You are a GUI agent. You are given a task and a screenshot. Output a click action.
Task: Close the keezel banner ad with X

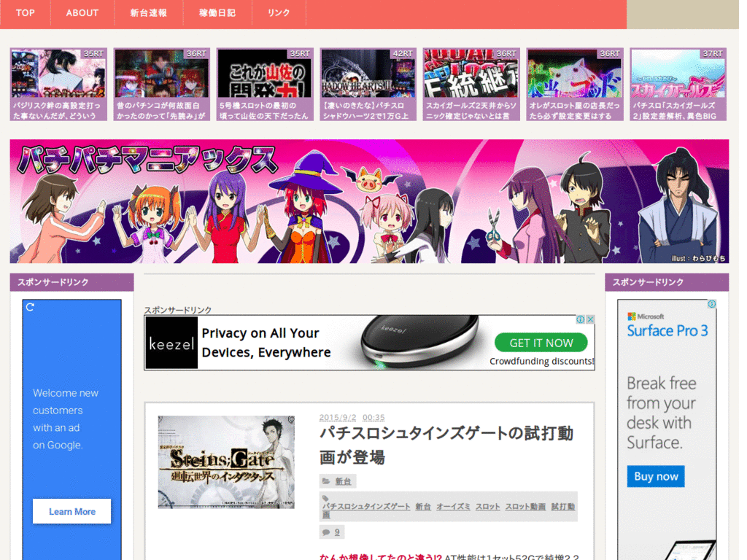pyautogui.click(x=590, y=319)
